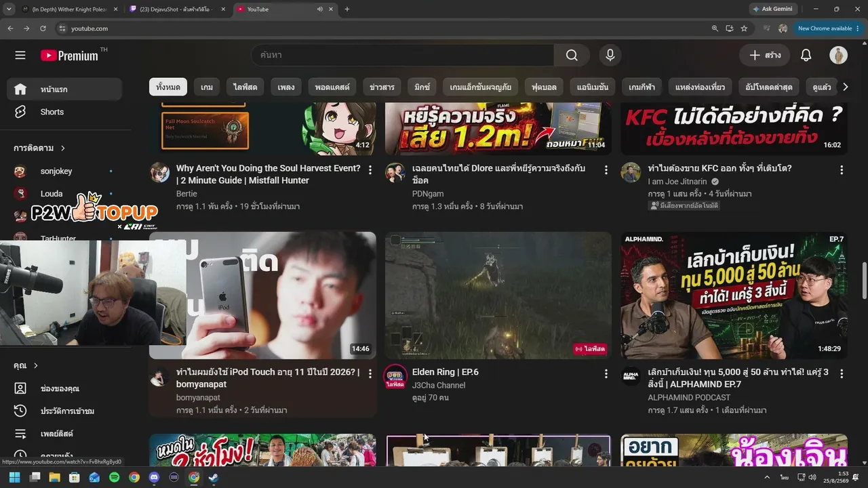Open YouTube account avatar menu
The image size is (868, 488).
pyautogui.click(x=838, y=56)
